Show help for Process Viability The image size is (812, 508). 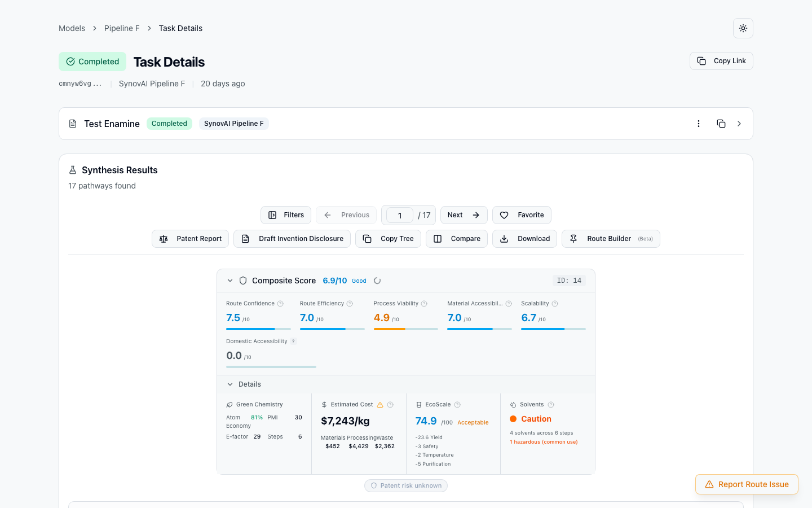(424, 304)
